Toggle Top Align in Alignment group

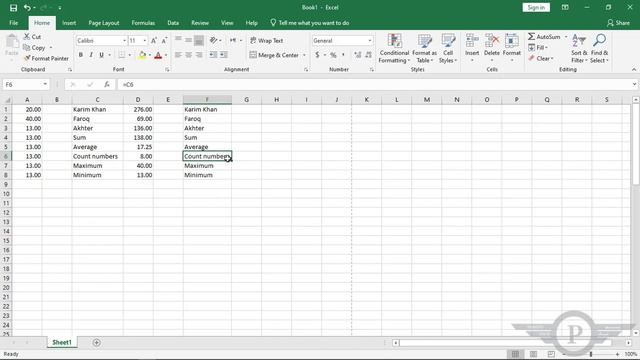pyautogui.click(x=178, y=40)
